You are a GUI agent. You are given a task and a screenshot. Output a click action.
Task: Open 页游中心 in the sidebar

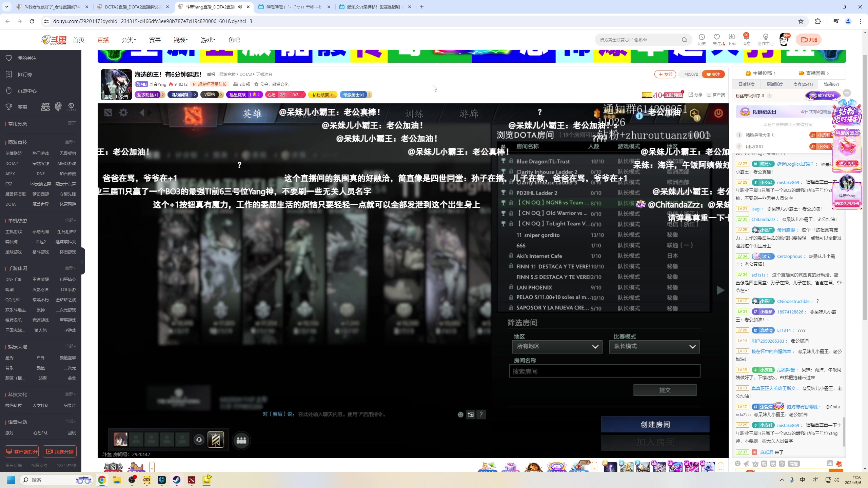[27, 91]
